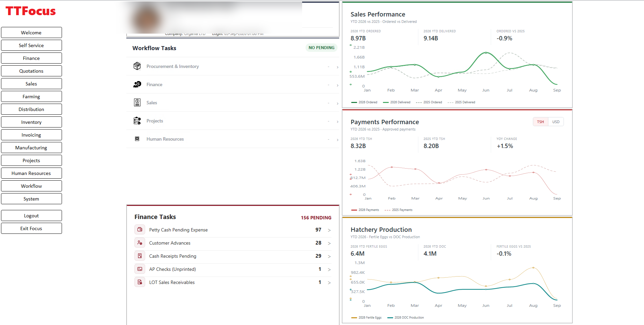Image resolution: width=644 pixels, height=325 pixels.
Task: Click the AP Checks (Unprinted) check icon
Action: coord(140,269)
